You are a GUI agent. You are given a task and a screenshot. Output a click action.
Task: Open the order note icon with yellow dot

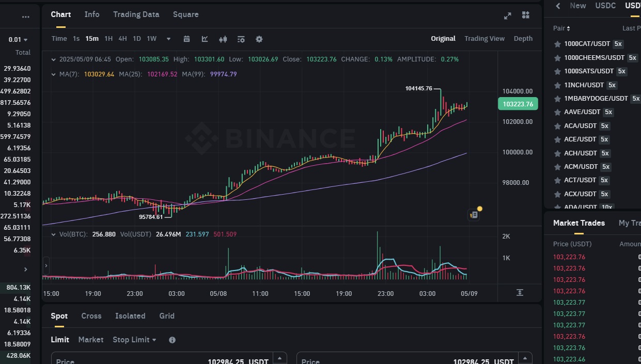474,214
